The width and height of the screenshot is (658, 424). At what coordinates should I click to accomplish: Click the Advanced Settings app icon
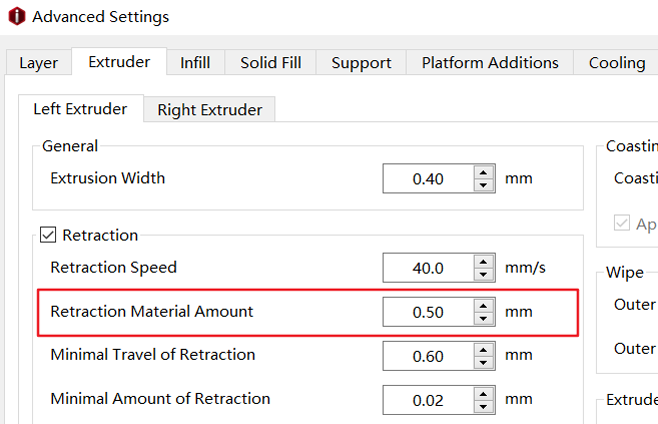(x=17, y=16)
